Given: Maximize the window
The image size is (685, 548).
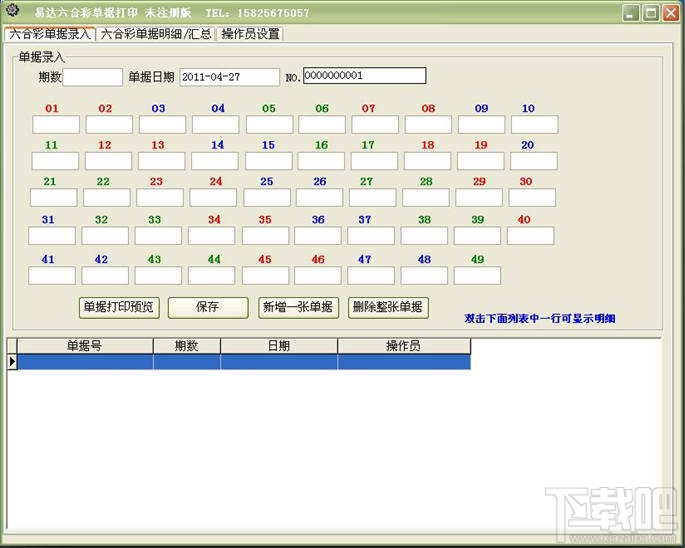Looking at the screenshot, I should [x=650, y=13].
